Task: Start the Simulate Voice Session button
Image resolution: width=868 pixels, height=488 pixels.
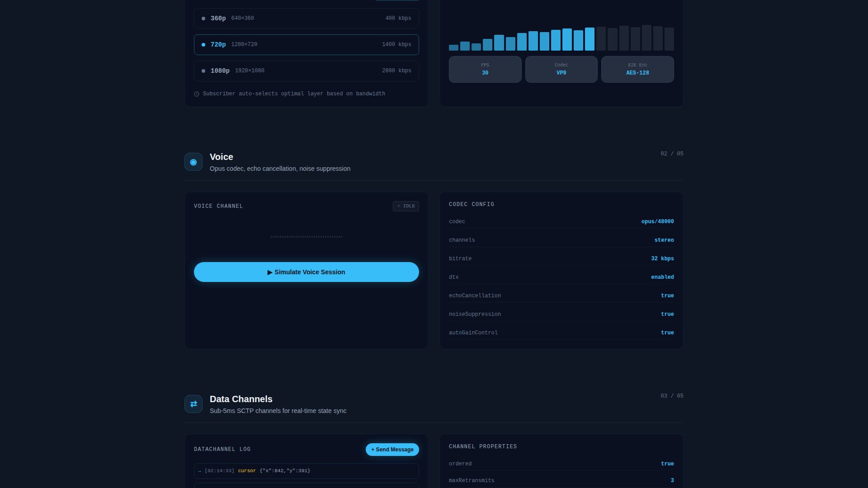Action: point(307,272)
